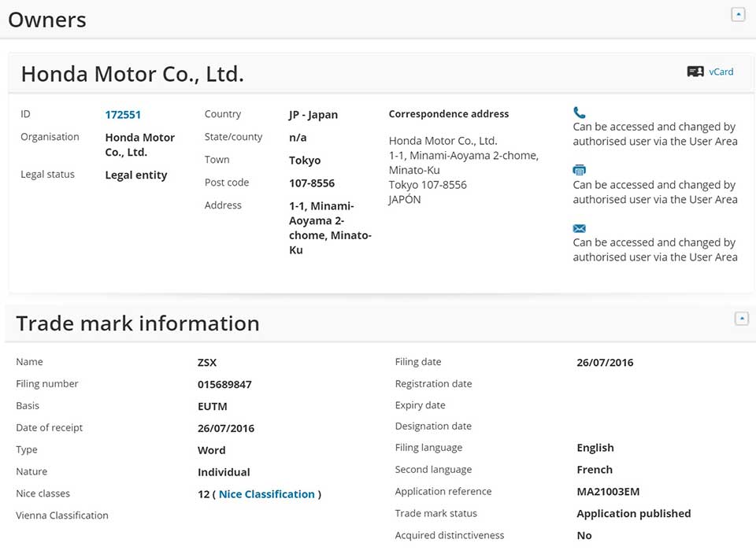Click the Application published status value
The image size is (756, 554).
pos(633,514)
